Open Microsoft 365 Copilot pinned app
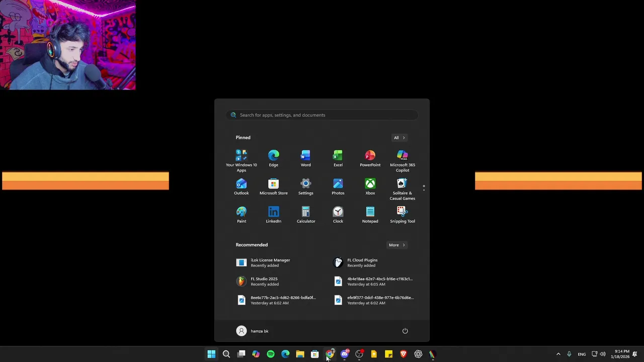Screen dimensions: 644x362 pyautogui.click(x=402, y=160)
